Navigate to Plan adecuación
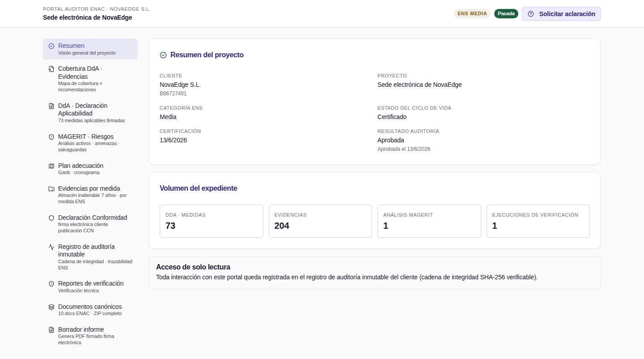 (90, 169)
